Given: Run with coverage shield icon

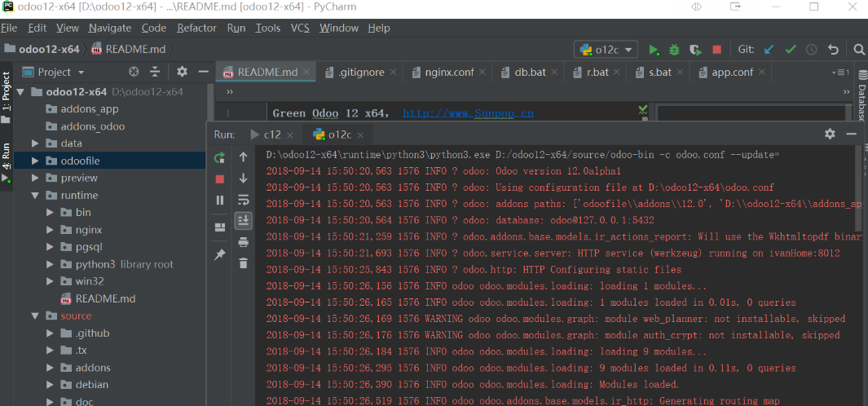Looking at the screenshot, I should pos(695,50).
